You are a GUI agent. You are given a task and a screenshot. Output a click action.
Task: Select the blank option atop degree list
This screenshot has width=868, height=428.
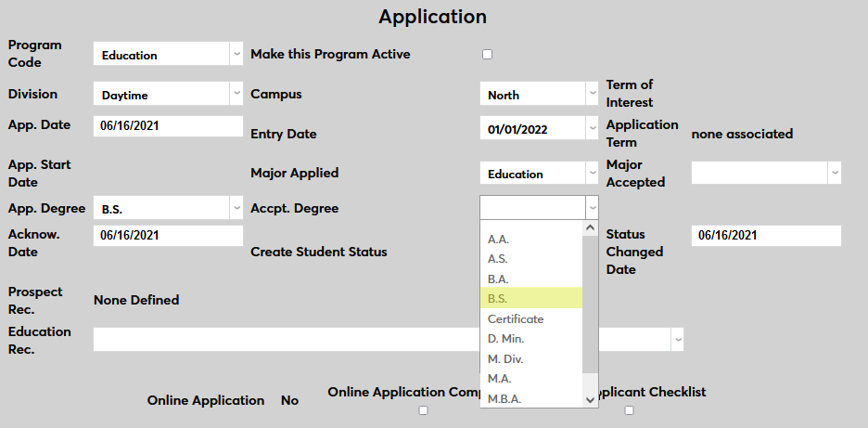click(x=531, y=225)
